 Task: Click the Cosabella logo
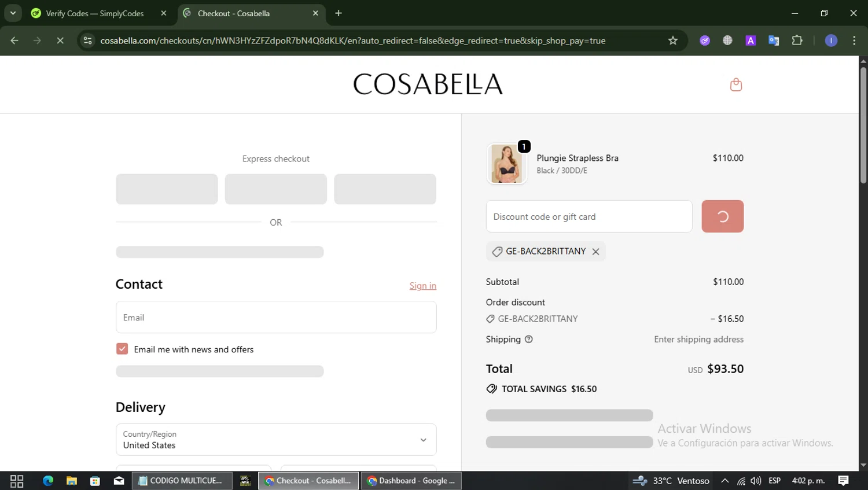pos(428,84)
